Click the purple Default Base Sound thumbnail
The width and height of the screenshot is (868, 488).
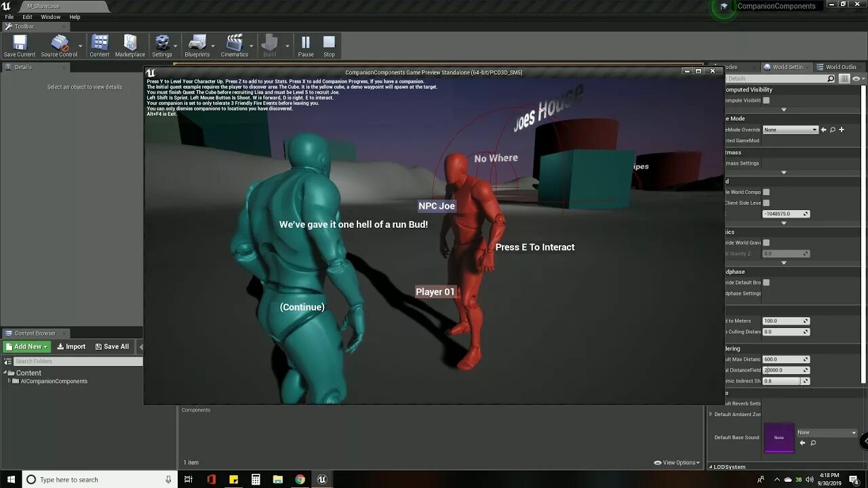(779, 439)
